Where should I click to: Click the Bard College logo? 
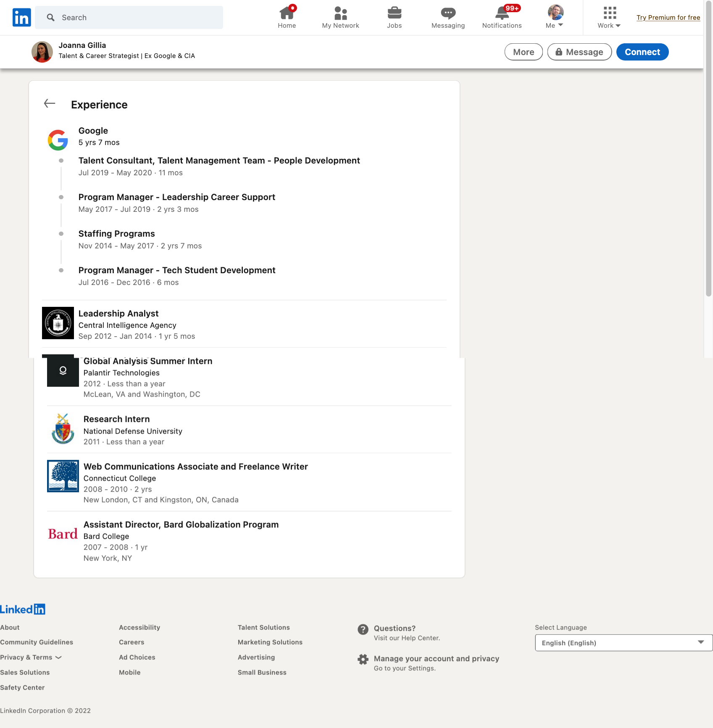(x=63, y=534)
